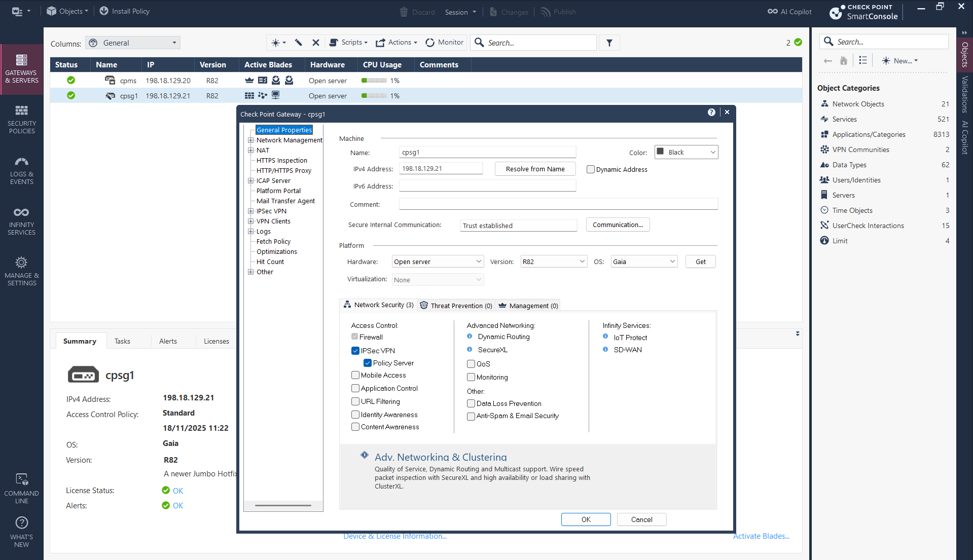Check the Dynamic Address option
This screenshot has width=973, height=560.
(x=591, y=170)
